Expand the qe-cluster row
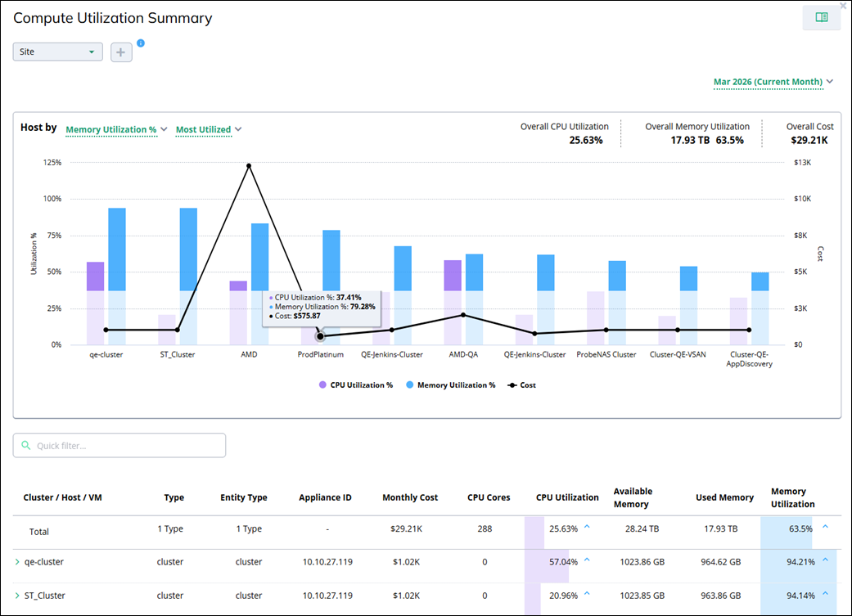 click(x=17, y=562)
